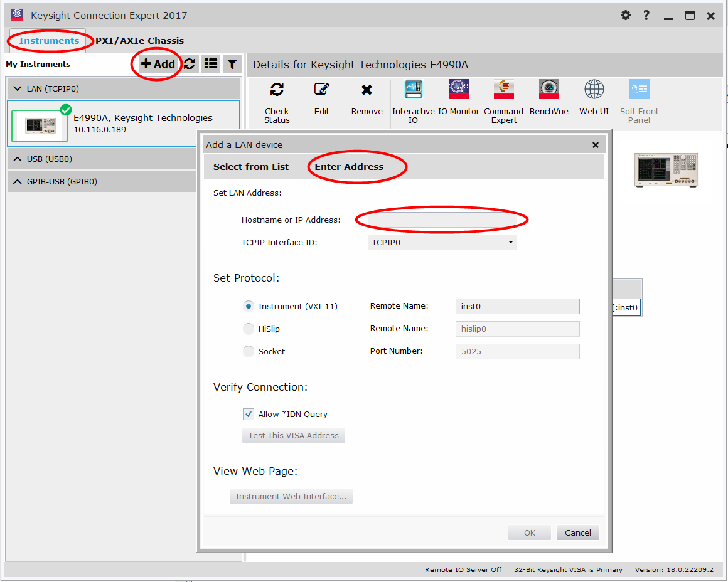Open the Soft Front Panel
The height and width of the screenshot is (582, 728).
click(x=640, y=103)
